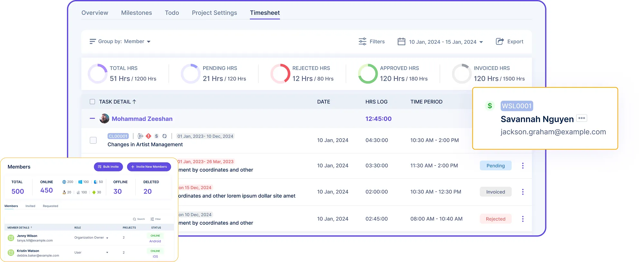Tick the checkbox for Changes in Artist Management
Screen dimensions: 644x262
point(93,140)
